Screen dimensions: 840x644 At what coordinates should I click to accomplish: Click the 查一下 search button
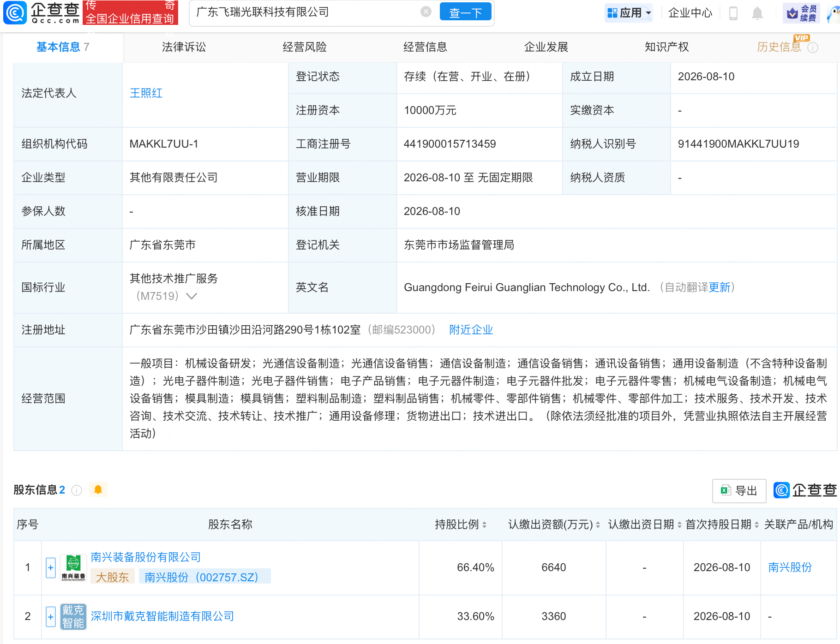pos(466,12)
